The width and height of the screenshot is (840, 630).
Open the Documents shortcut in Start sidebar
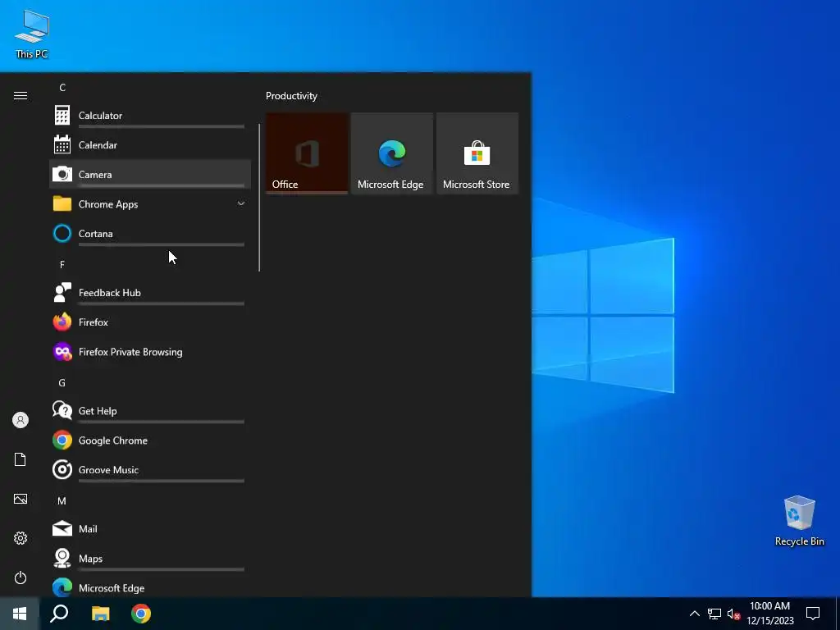[21, 459]
